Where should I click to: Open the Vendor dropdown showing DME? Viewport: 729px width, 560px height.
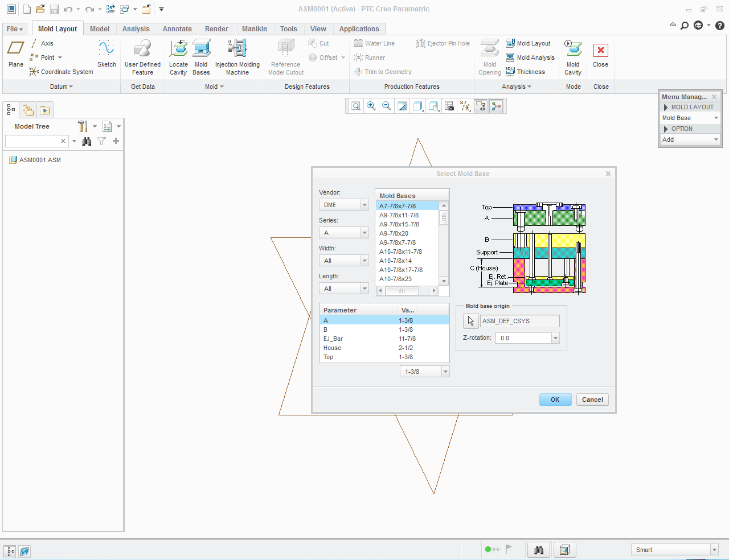pyautogui.click(x=344, y=205)
